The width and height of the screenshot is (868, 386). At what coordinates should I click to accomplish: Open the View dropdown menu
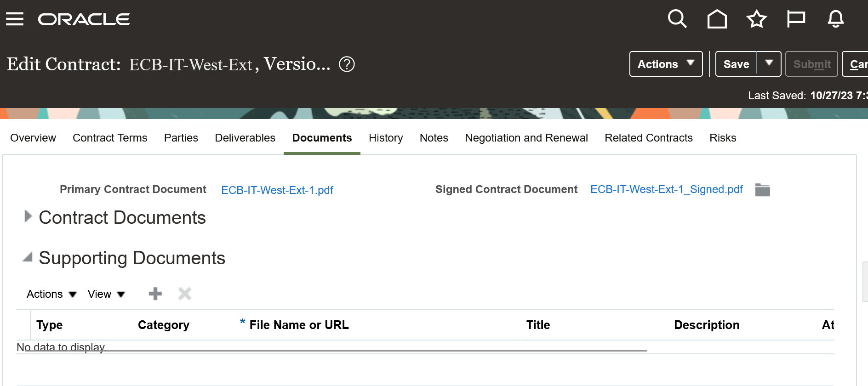click(x=106, y=294)
